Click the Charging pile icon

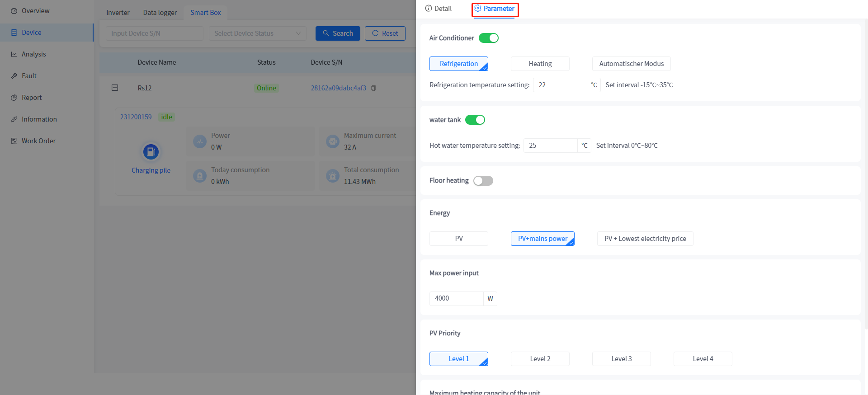151,152
